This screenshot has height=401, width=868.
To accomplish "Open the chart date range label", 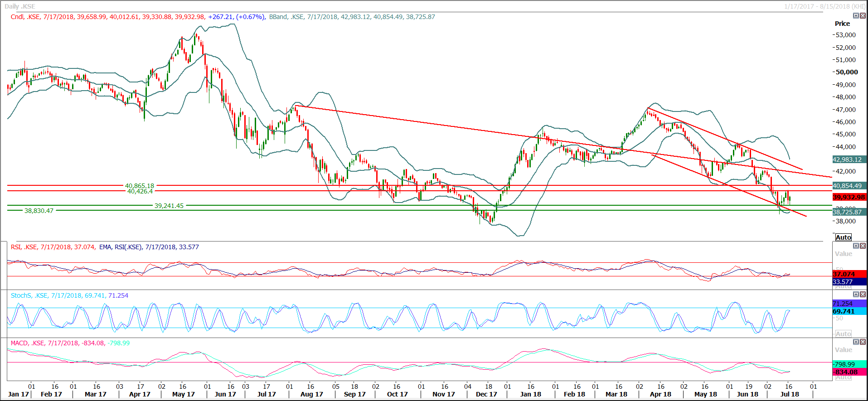I will coord(825,6).
